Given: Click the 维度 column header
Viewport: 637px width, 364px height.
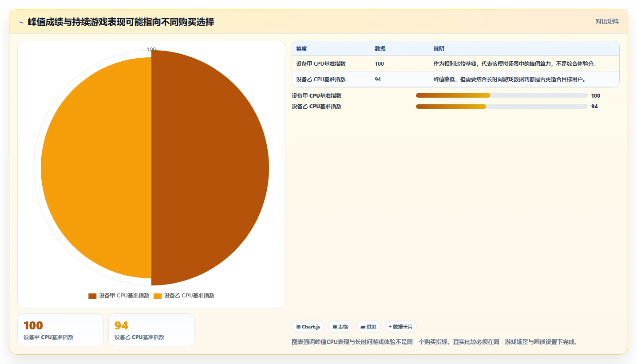Looking at the screenshot, I should click(x=302, y=49).
